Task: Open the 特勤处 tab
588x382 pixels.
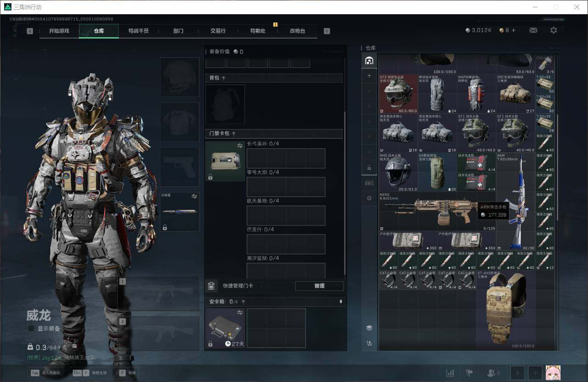Action: (258, 31)
